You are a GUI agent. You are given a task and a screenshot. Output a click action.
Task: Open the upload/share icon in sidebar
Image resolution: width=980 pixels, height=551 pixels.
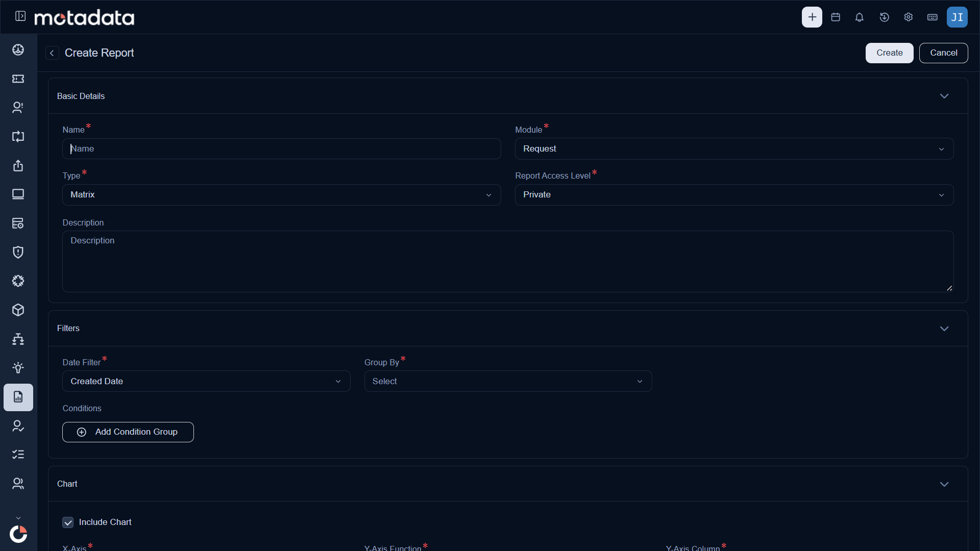(x=18, y=165)
